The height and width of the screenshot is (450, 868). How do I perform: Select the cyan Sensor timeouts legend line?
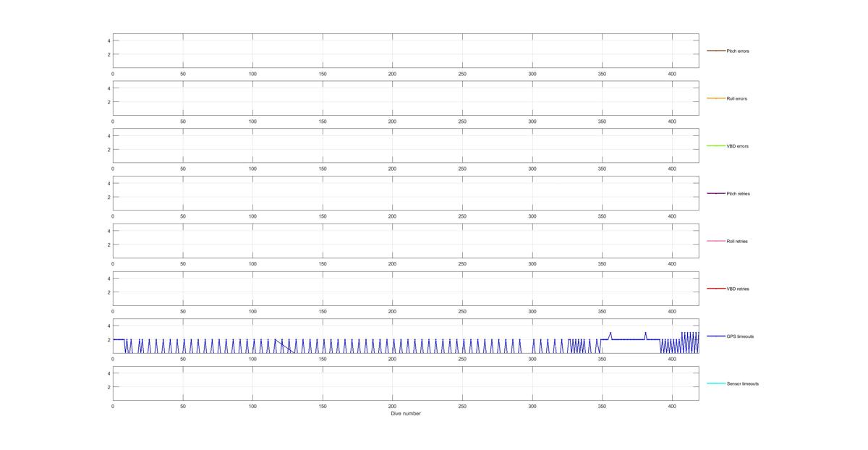click(x=716, y=383)
